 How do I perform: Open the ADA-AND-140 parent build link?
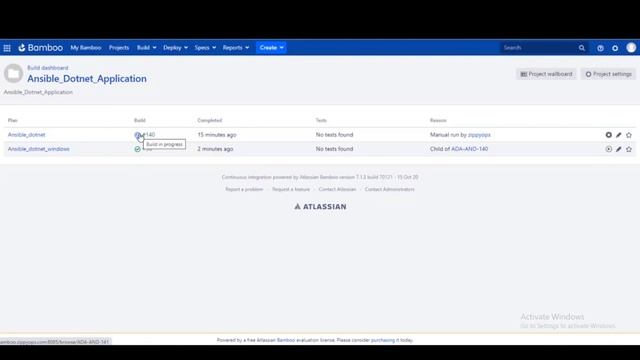tap(469, 149)
